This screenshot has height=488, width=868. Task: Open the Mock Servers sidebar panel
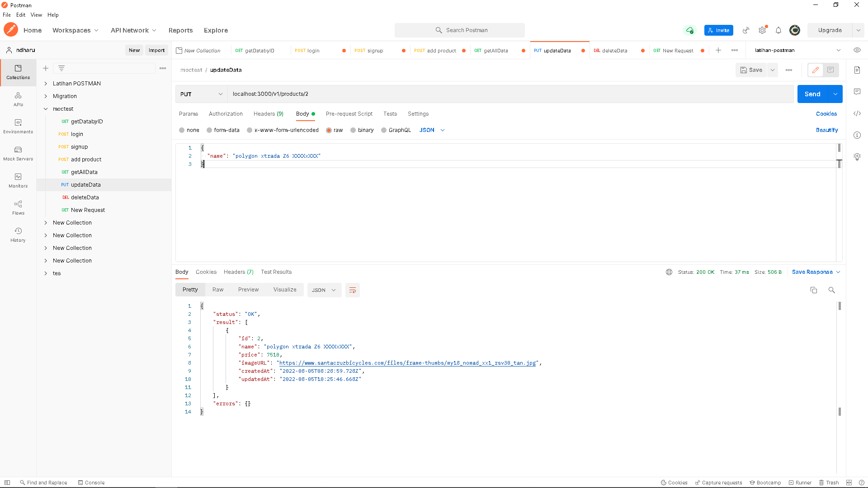pyautogui.click(x=18, y=154)
